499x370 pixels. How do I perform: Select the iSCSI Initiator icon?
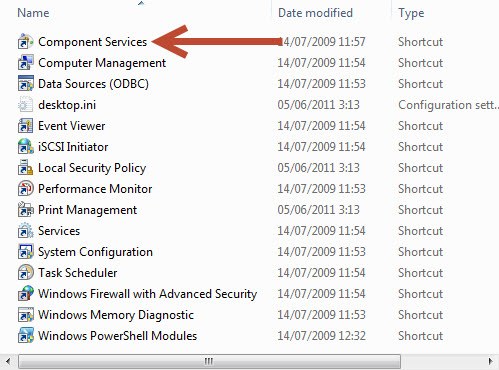[x=25, y=147]
